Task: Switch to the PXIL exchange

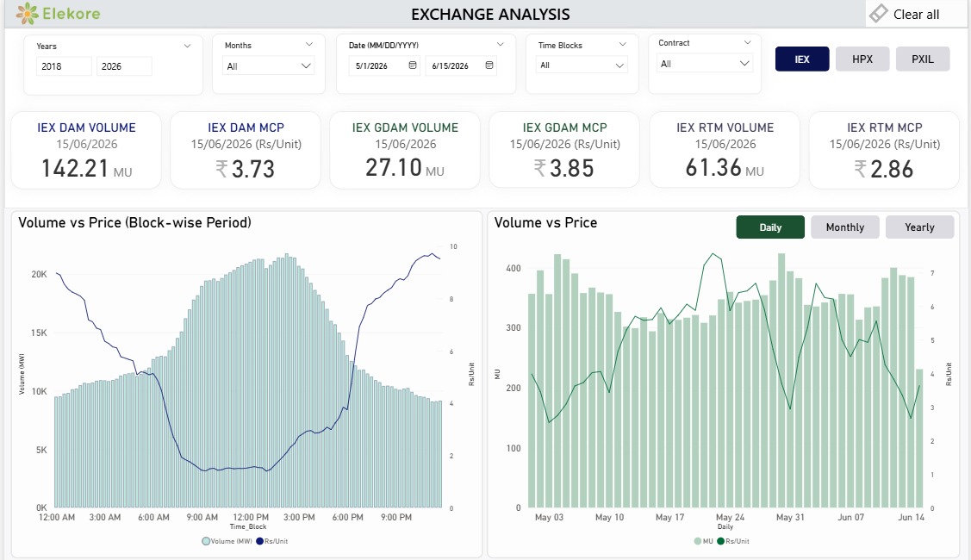Action: (x=922, y=59)
